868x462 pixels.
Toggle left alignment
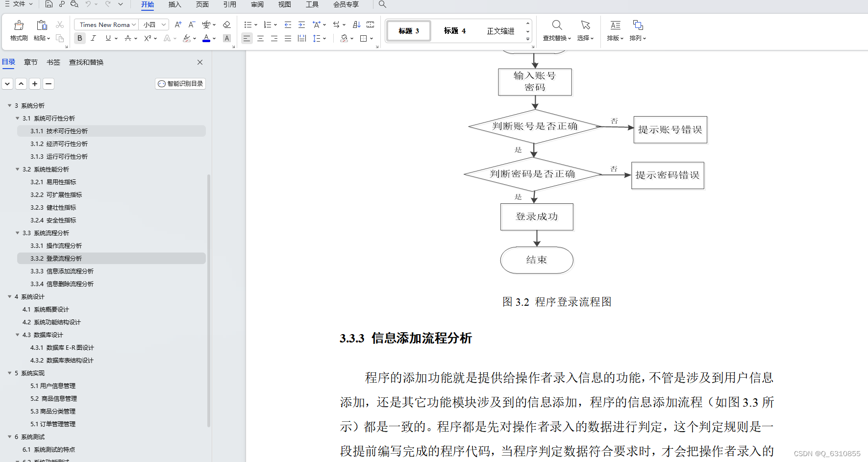point(247,38)
